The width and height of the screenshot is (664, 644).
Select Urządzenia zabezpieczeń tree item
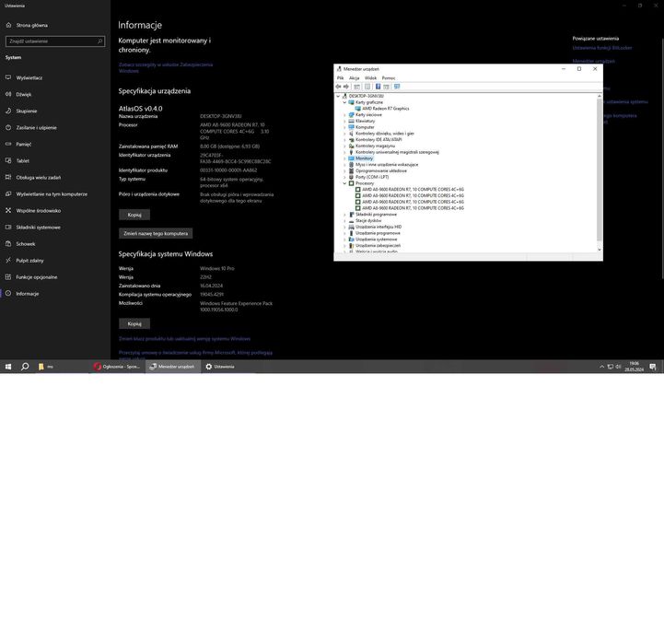coord(378,246)
